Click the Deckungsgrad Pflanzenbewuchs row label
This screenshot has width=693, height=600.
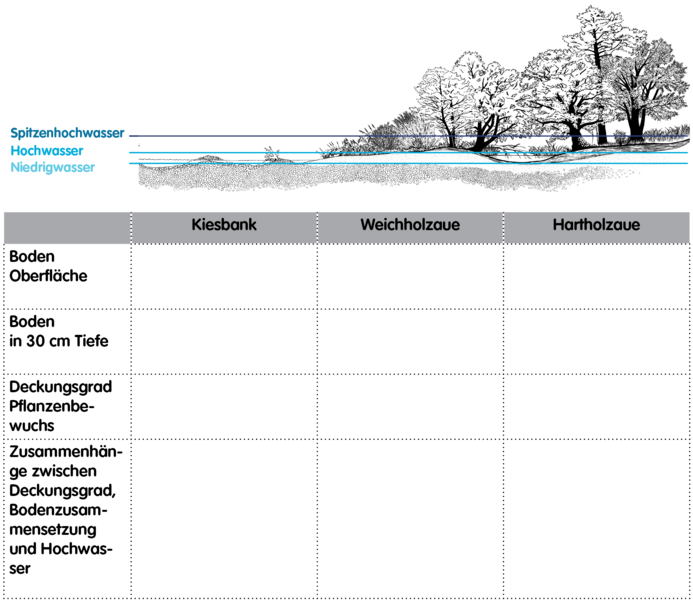click(x=61, y=406)
